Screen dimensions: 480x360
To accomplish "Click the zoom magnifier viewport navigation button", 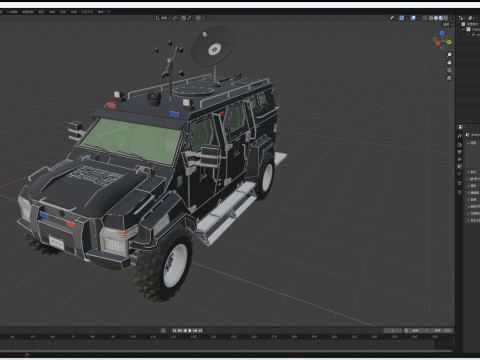I will [x=449, y=55].
